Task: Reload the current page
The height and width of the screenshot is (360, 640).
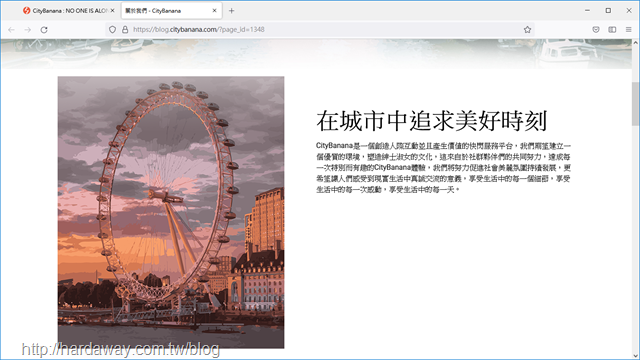Action: pos(44,29)
